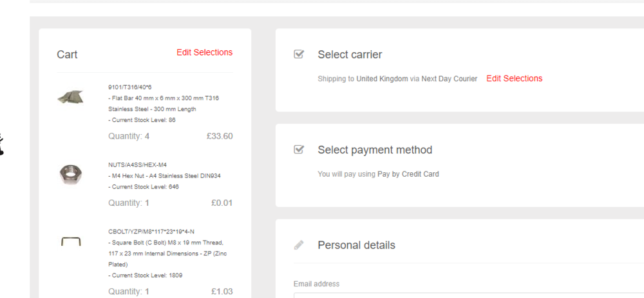
Task: Click Edit Selections in the Cart panel
Action: point(204,52)
